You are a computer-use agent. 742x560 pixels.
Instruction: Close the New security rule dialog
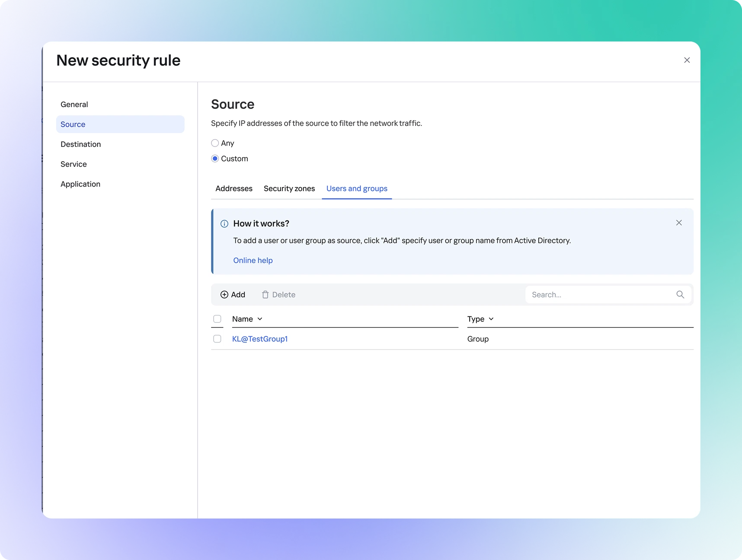687,60
